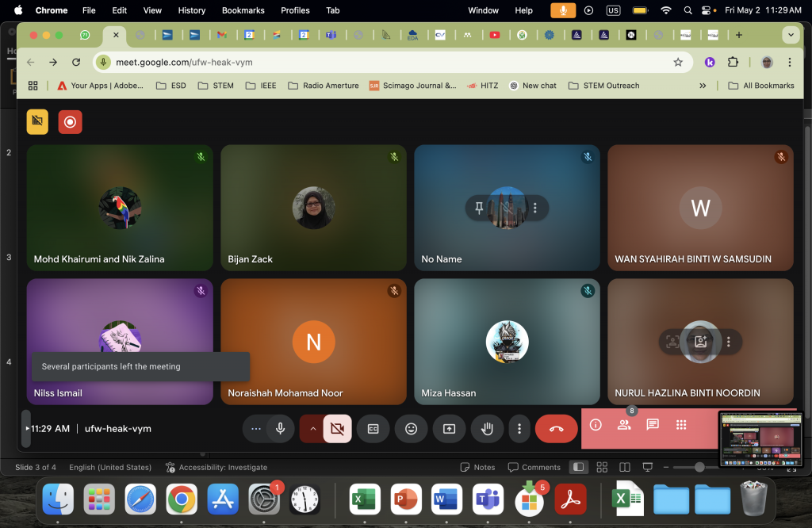Open visual effects on NURUL HAZLINA's tile
812x528 pixels.
(701, 342)
